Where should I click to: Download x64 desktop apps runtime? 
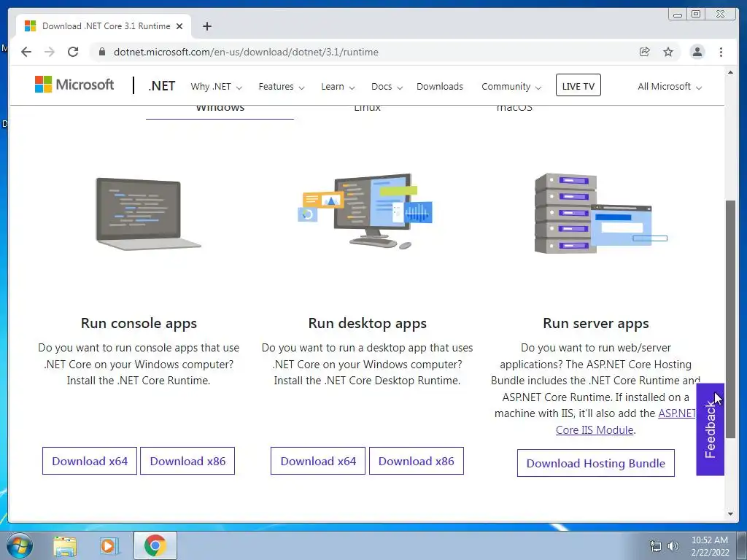318,461
